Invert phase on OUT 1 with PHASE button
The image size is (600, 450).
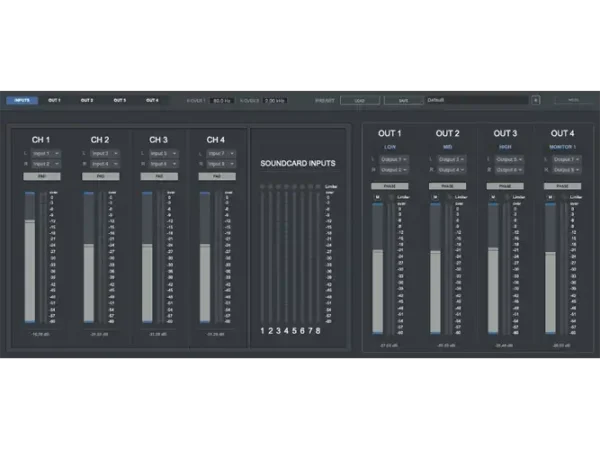(x=390, y=186)
